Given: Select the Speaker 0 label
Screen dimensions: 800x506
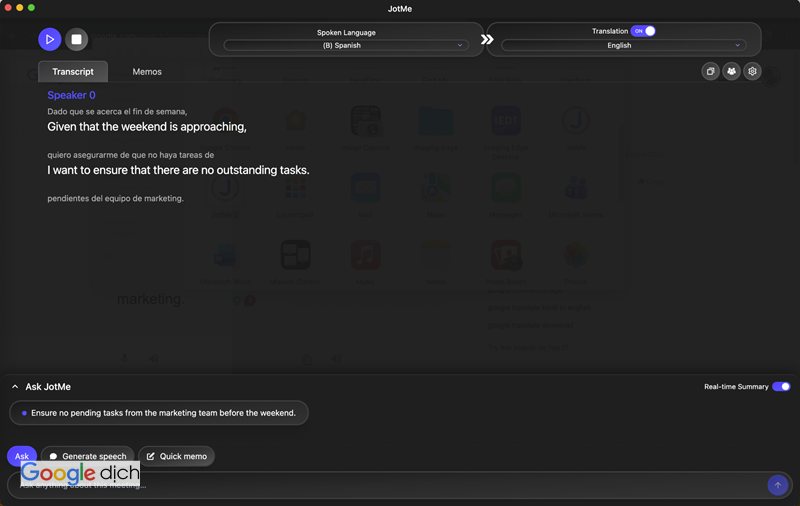Looking at the screenshot, I should [71, 95].
